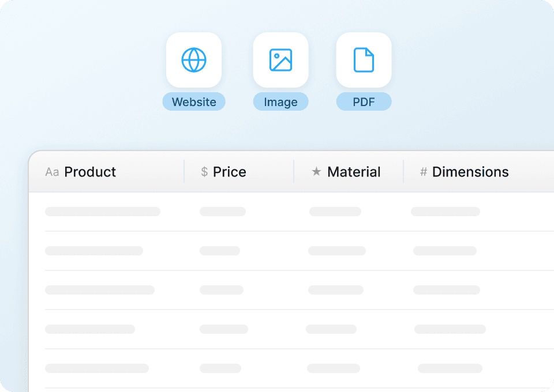Click the second row Product placeholder cell
Screen dimensions: 554x392
tap(94, 251)
